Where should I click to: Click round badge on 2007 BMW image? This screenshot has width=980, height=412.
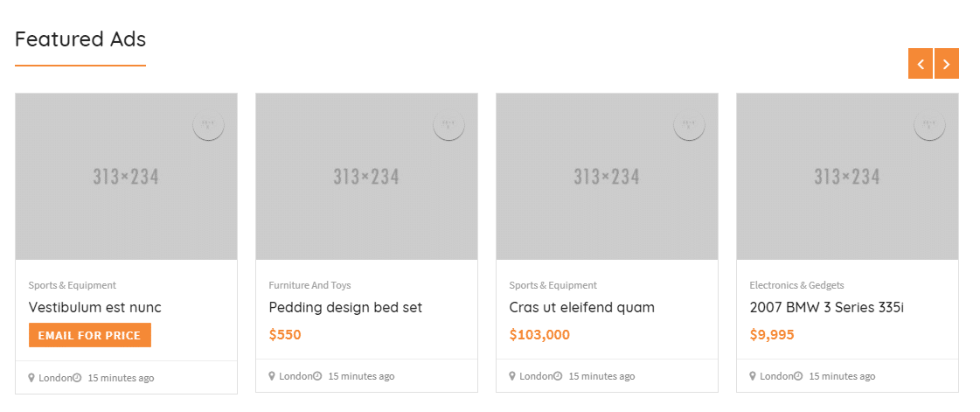coord(929,124)
